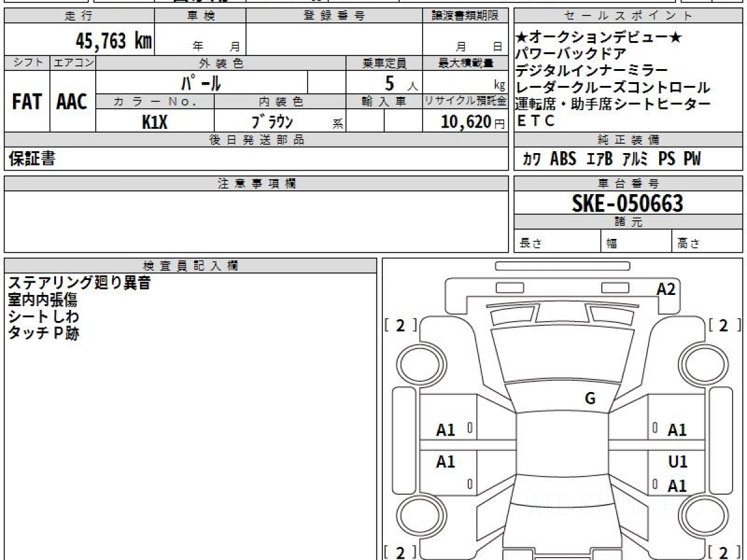Select the ステアリング廻り異音 inspector note

click(79, 283)
